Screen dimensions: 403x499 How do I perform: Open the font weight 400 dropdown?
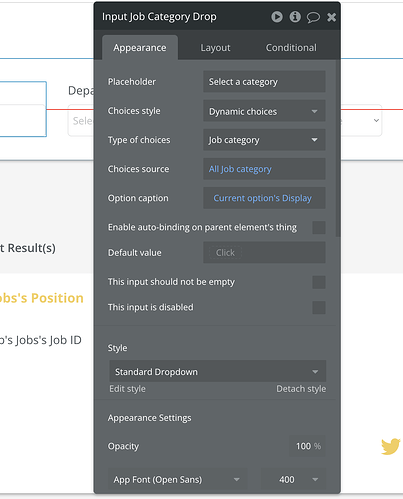tap(293, 480)
